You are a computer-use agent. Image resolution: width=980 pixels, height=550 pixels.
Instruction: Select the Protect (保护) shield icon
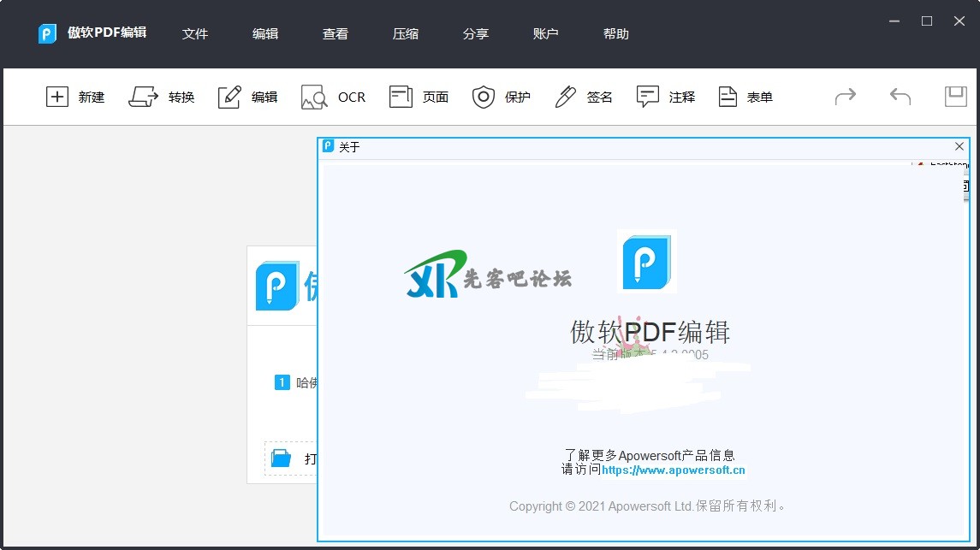(x=484, y=97)
